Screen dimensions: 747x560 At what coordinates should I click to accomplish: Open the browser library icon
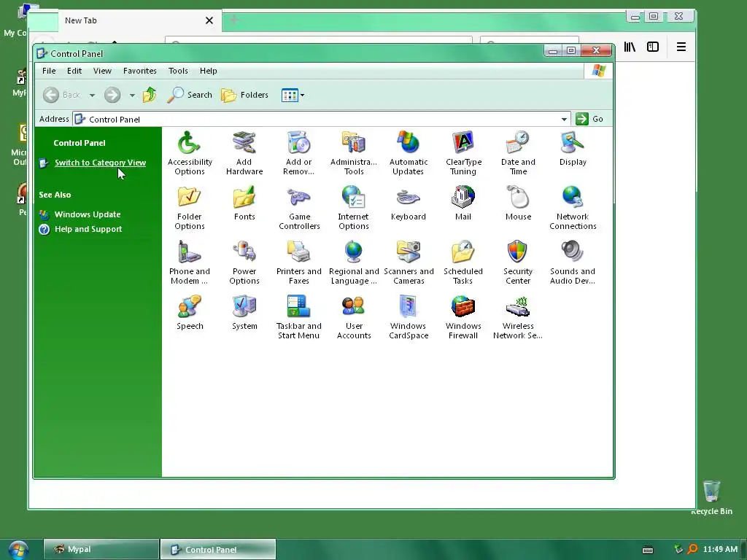tap(630, 47)
